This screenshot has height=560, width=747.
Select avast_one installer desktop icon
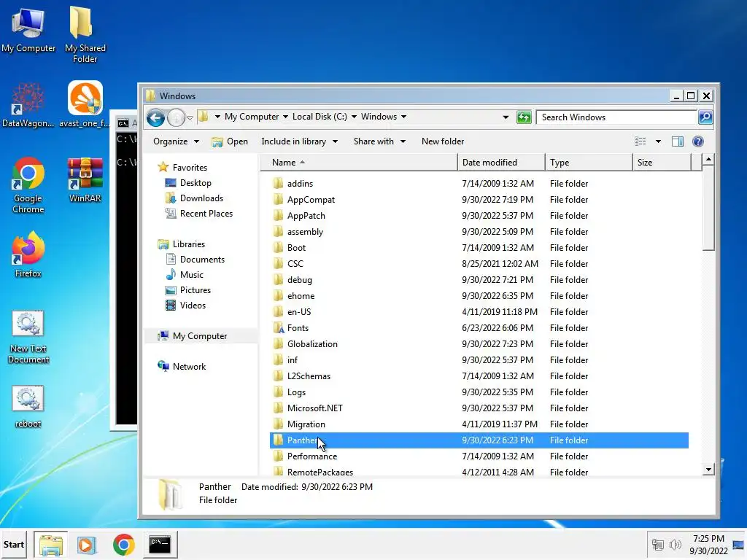pyautogui.click(x=85, y=104)
